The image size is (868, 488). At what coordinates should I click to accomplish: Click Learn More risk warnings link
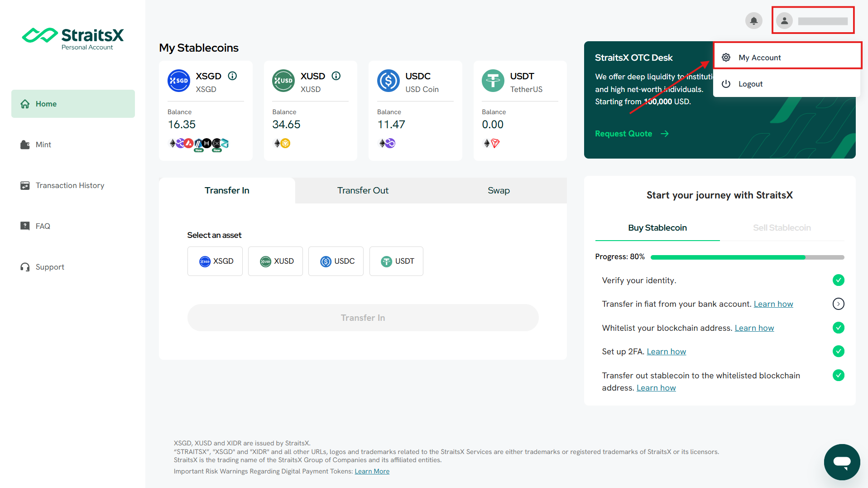tap(372, 471)
